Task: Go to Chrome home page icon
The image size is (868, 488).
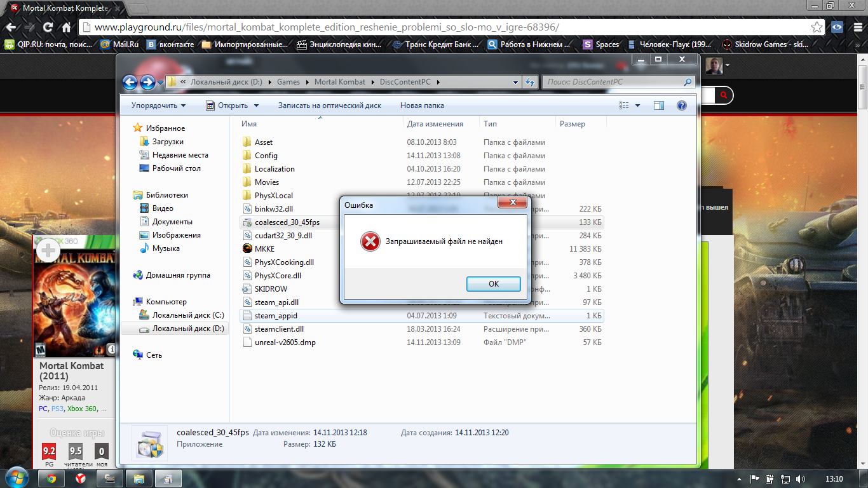Action: click(x=66, y=27)
